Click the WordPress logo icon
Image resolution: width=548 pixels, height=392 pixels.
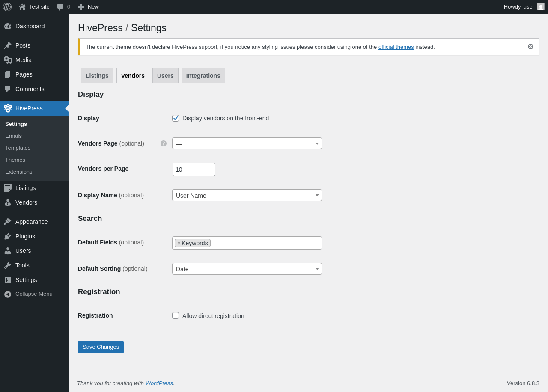7,7
